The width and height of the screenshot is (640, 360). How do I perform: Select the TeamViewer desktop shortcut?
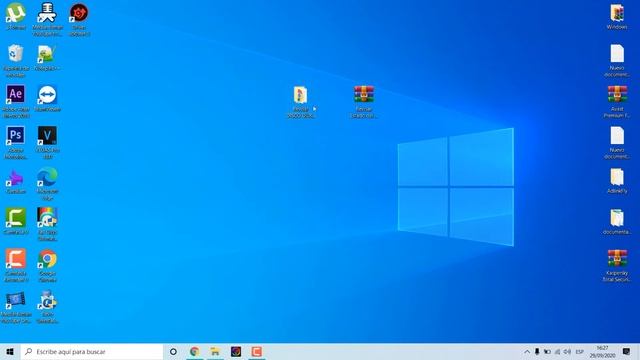[47, 98]
